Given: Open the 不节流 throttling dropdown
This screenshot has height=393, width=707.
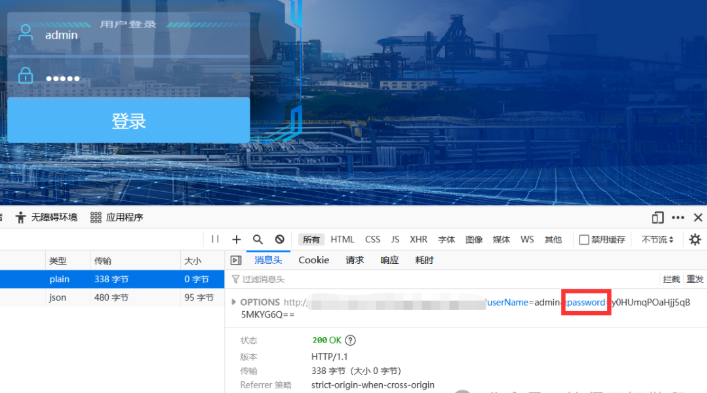Looking at the screenshot, I should pos(657,239).
